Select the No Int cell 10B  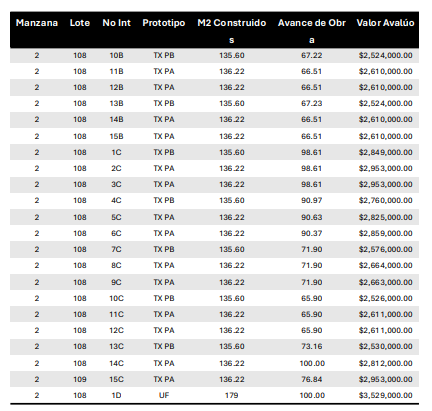(116, 55)
